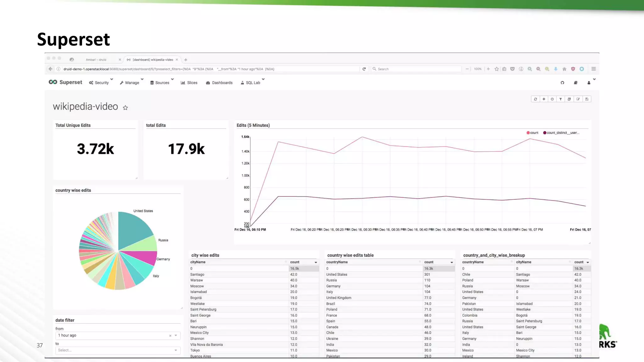644x362 pixels.
Task: Open the Dashboards page
Action: 219,83
